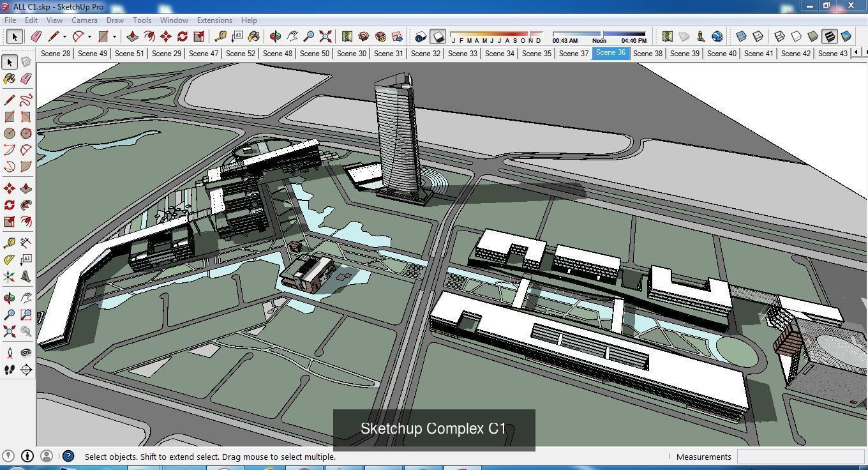This screenshot has width=868, height=470.
Task: Click the Instructor help question icon
Action: tap(68, 457)
